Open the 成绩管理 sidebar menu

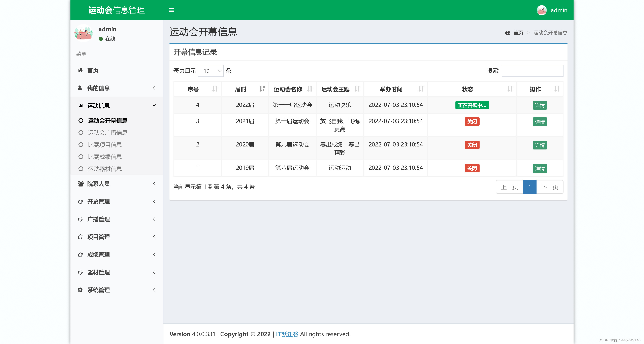117,254
